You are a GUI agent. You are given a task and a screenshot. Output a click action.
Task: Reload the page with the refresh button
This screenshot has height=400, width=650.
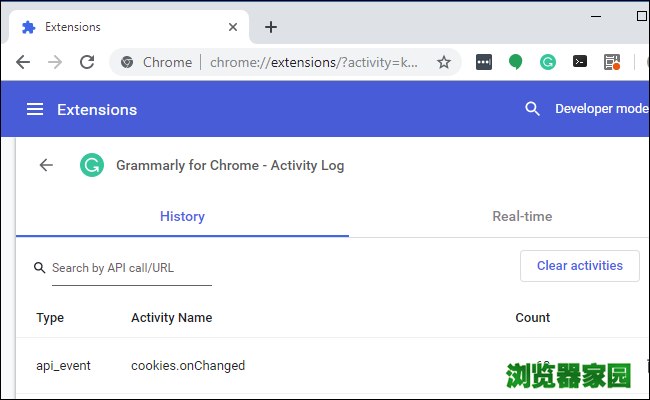click(x=87, y=62)
